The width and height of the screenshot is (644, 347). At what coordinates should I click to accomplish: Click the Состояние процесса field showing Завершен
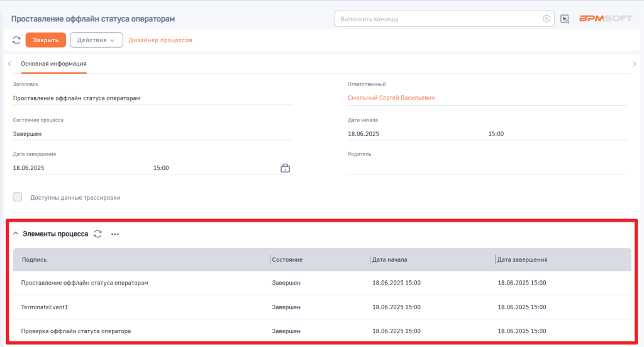152,134
